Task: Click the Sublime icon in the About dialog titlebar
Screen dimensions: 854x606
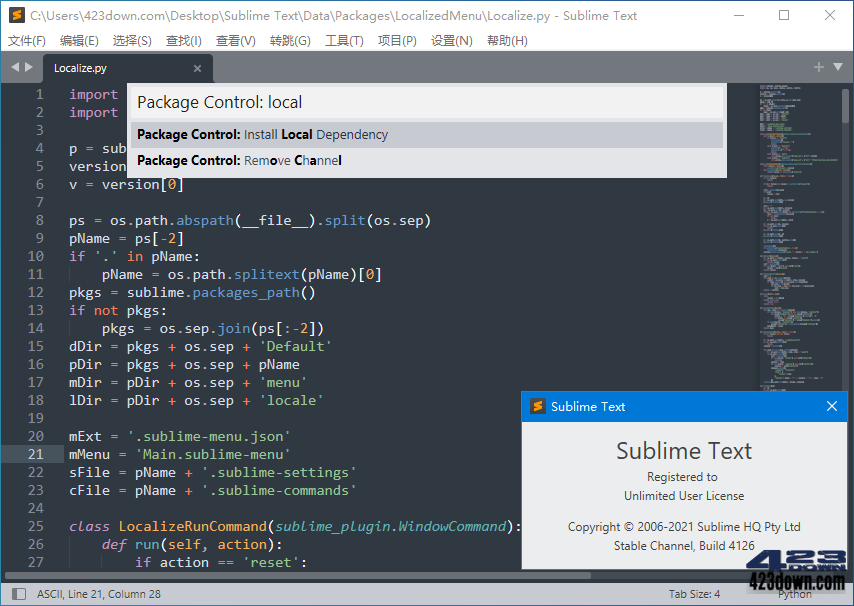Action: point(538,406)
